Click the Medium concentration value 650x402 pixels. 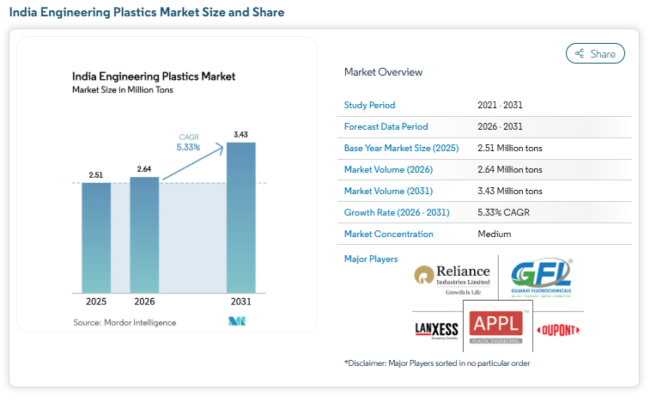click(494, 234)
